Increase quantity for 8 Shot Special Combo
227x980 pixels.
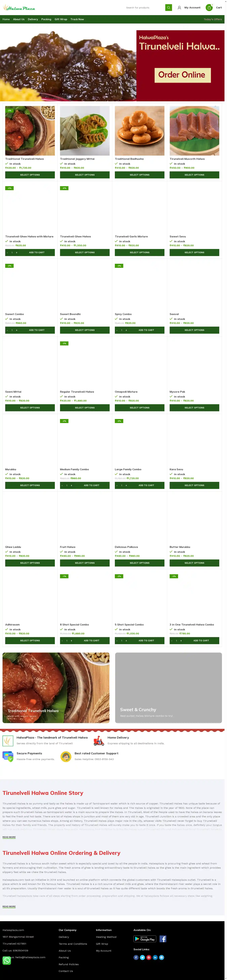pyautogui.click(x=71, y=641)
